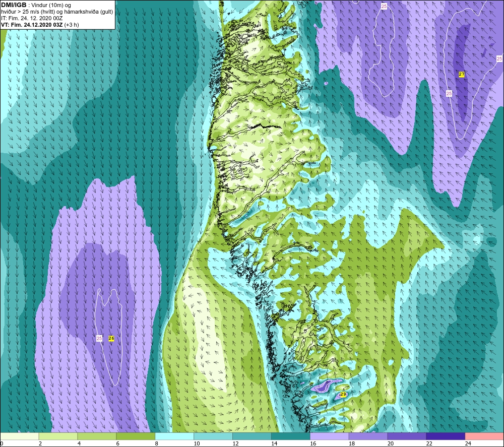The image size is (504, 447).
Task: Click the yellow 27 peak gust label
Action: 462,74
